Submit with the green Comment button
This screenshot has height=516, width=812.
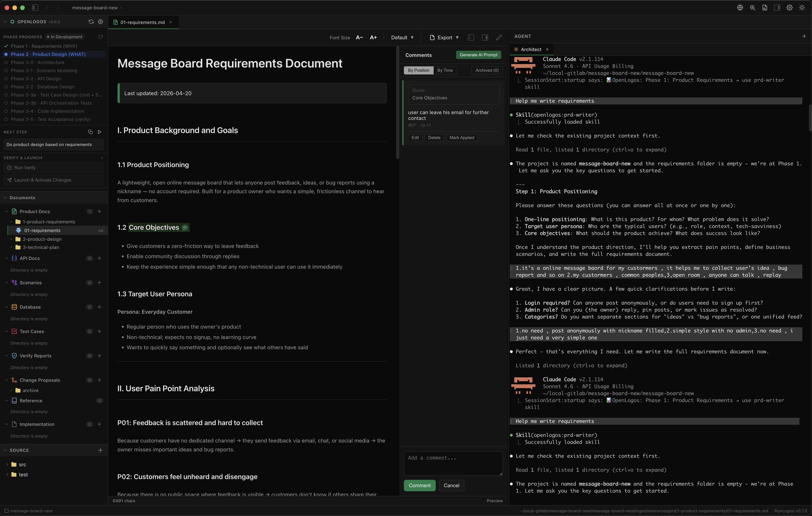pos(420,485)
